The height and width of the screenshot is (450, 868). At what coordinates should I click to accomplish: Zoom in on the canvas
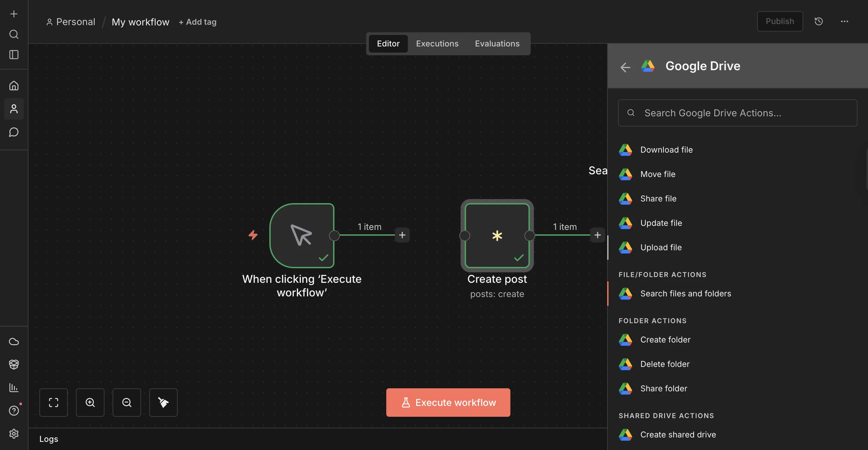(90, 403)
